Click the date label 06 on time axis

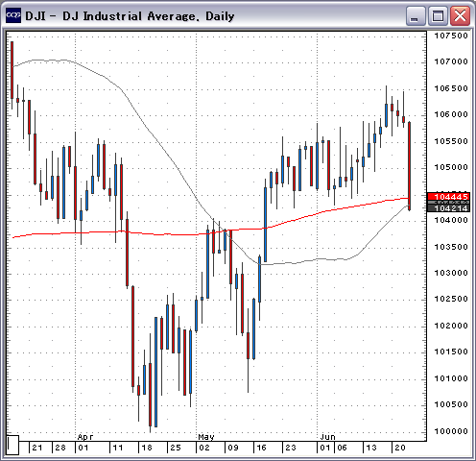coord(342,448)
